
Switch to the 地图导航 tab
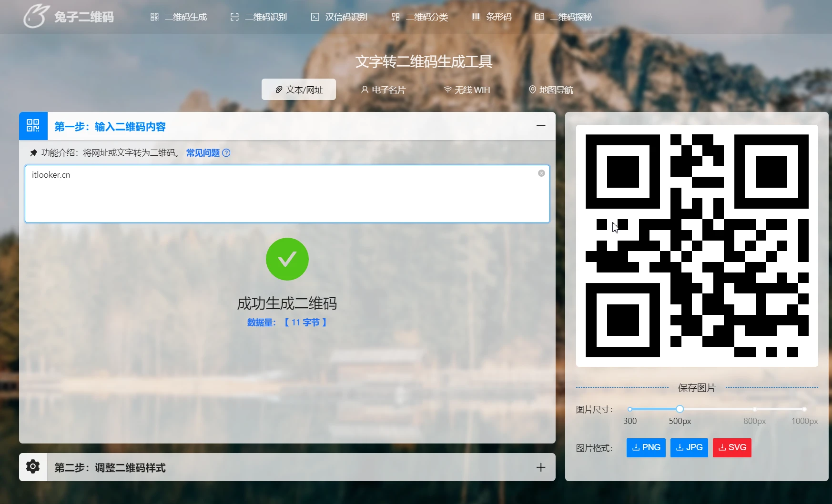(551, 90)
